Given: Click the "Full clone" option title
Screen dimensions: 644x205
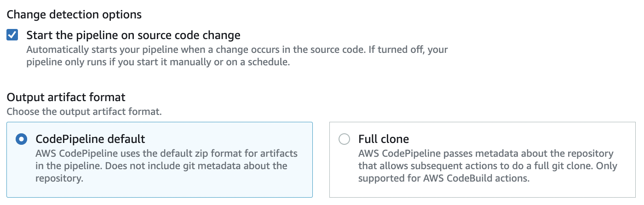Looking at the screenshot, I should [384, 139].
